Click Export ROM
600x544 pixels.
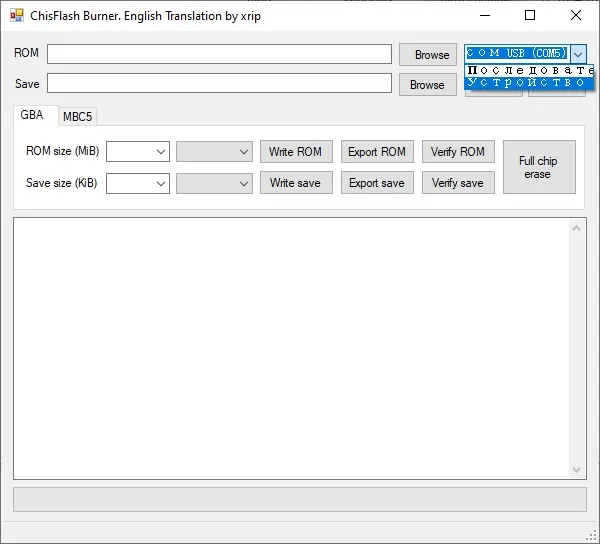coord(377,152)
